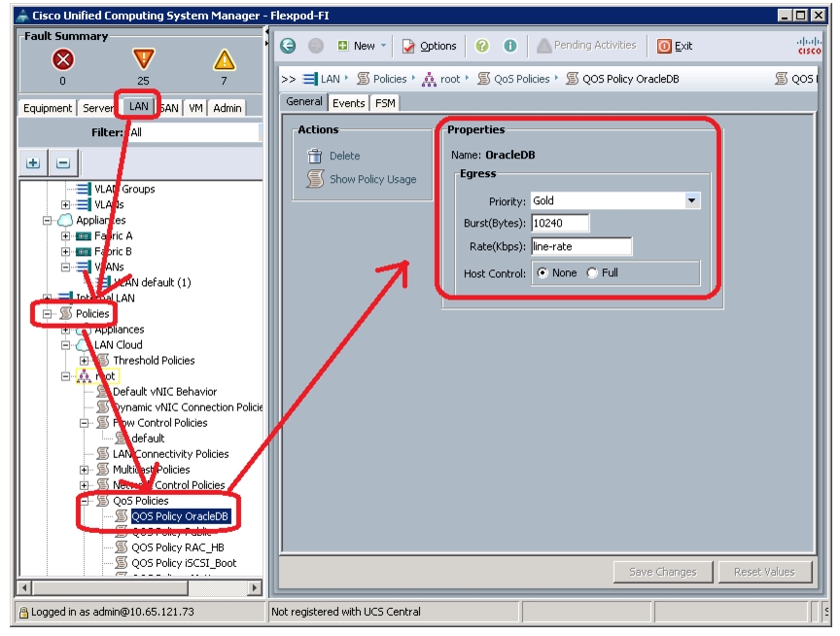840x636 pixels.
Task: Click the major faults orange triangle icon
Action: click(143, 59)
